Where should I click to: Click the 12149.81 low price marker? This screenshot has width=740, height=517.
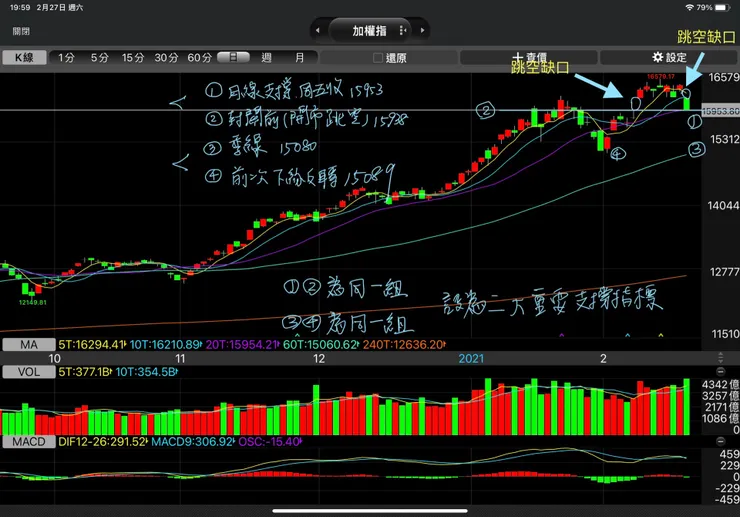(33, 303)
